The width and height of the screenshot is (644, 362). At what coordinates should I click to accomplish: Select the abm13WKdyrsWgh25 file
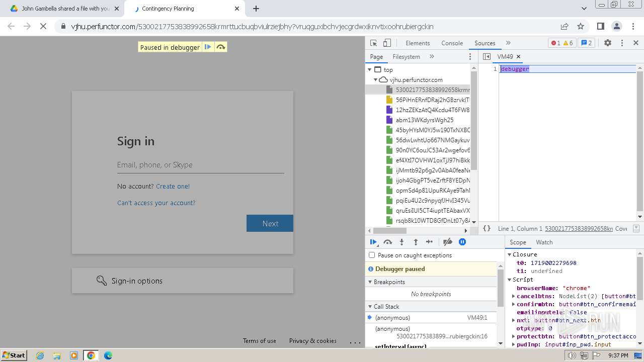tap(424, 120)
